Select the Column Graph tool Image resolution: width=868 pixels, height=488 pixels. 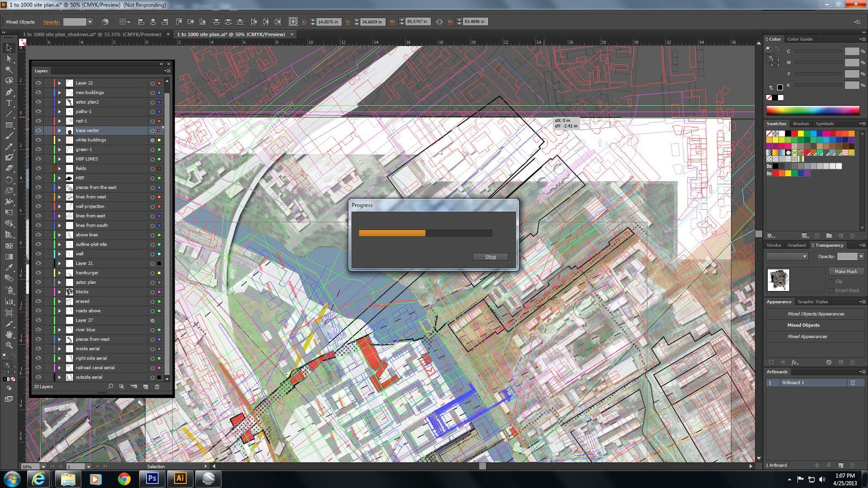tap(9, 301)
